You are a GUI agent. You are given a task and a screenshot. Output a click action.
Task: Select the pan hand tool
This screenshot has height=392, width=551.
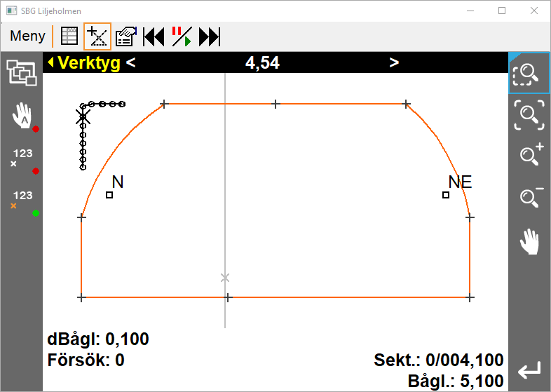[529, 241]
